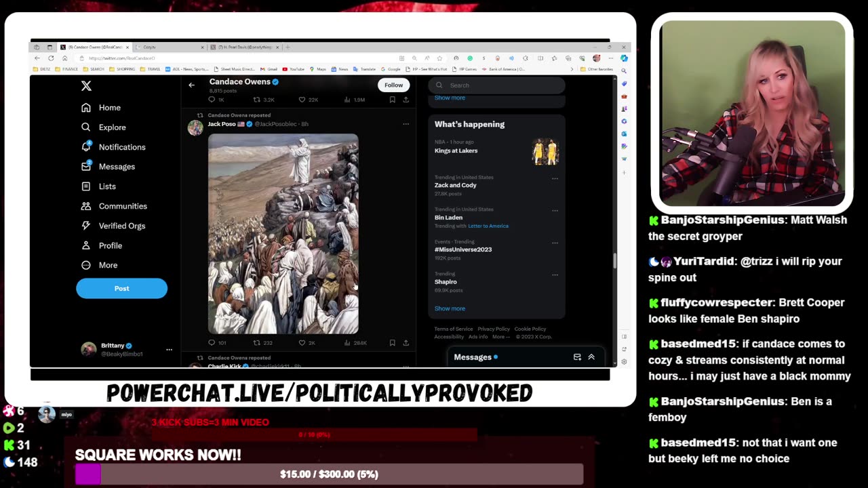Share the Jack Poso post
This screenshot has height=488, width=868.
click(x=406, y=343)
